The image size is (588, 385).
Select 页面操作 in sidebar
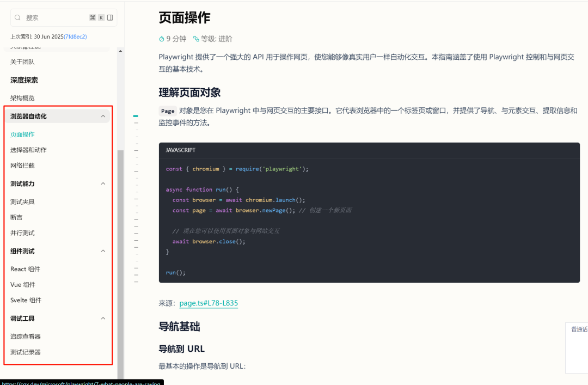click(22, 135)
